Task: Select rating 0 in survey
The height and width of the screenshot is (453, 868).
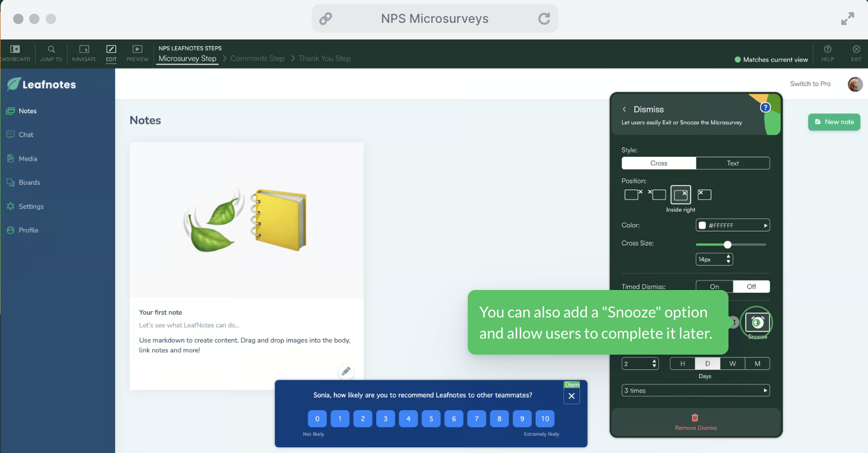Action: coord(317,419)
